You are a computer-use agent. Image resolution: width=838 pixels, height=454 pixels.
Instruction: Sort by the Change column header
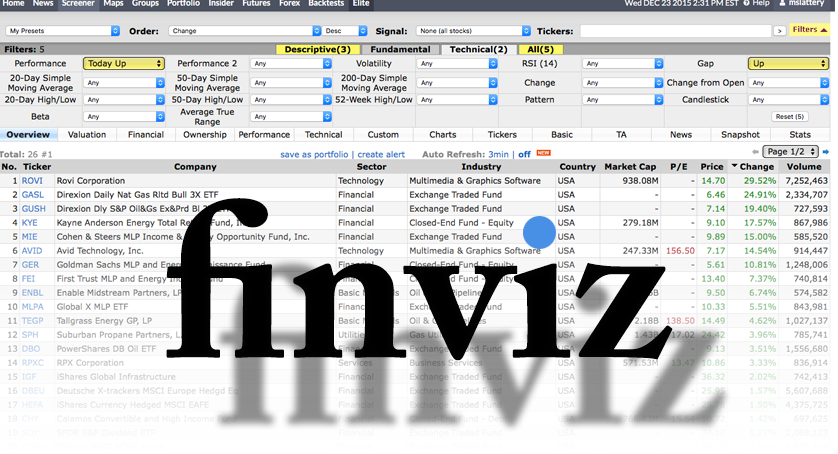754,166
